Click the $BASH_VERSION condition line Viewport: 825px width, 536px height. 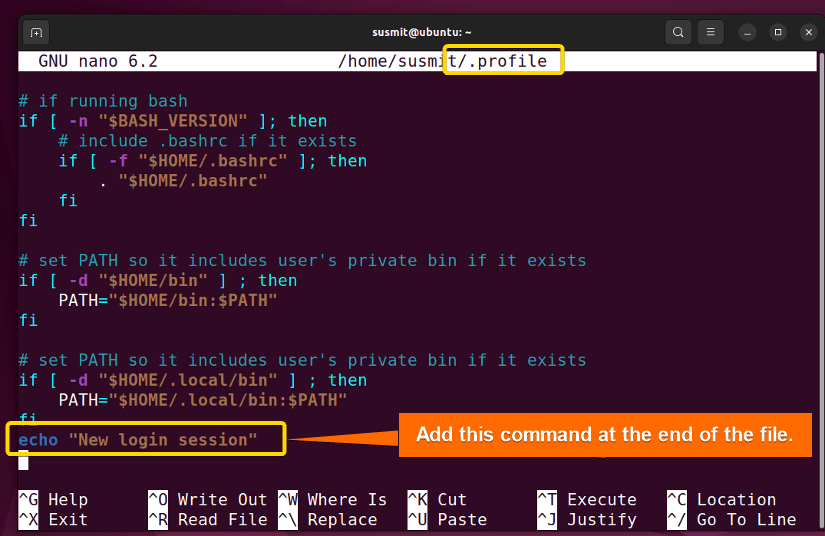pos(173,121)
